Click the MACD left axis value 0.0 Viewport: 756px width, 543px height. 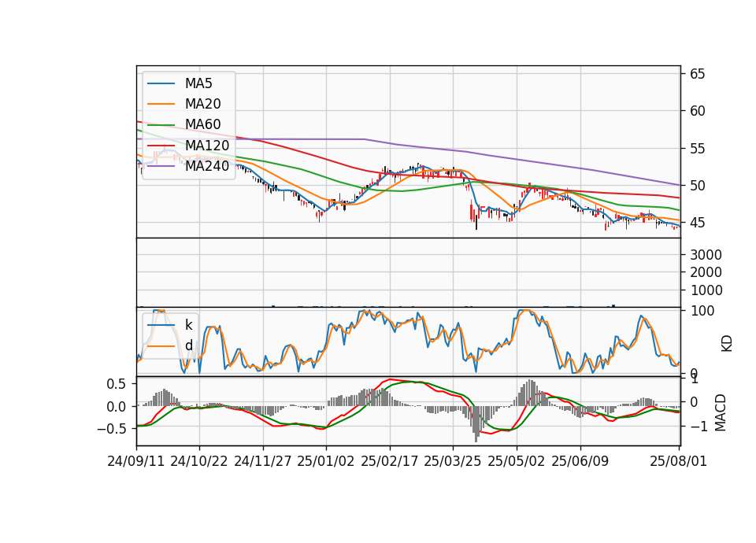point(116,407)
